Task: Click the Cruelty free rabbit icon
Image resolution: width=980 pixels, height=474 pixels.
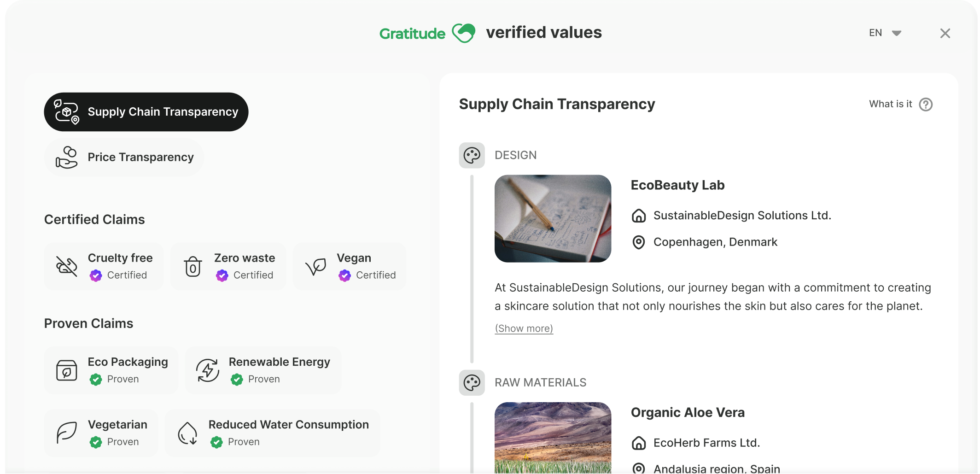Action: 67,266
